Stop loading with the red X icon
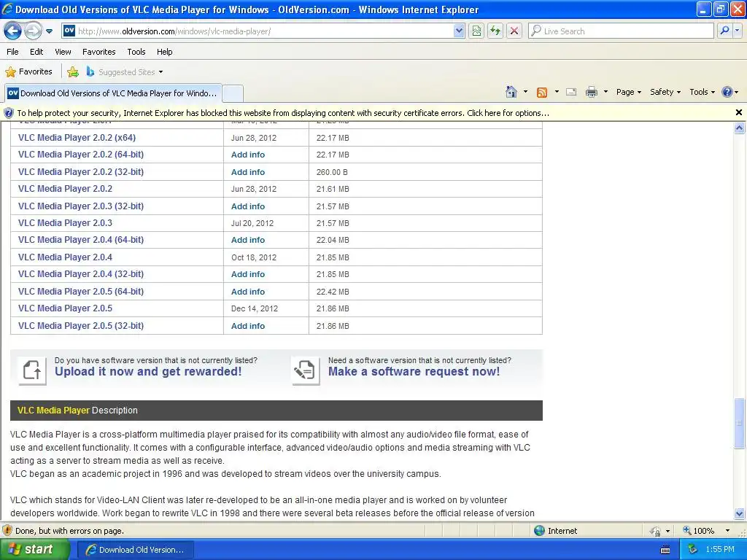 pos(514,31)
